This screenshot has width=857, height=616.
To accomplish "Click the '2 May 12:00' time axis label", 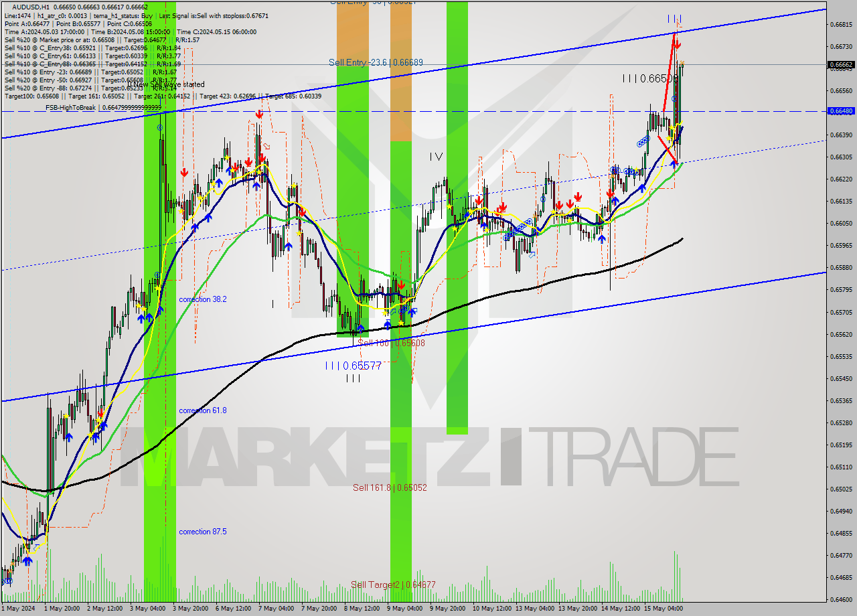I will (106, 609).
